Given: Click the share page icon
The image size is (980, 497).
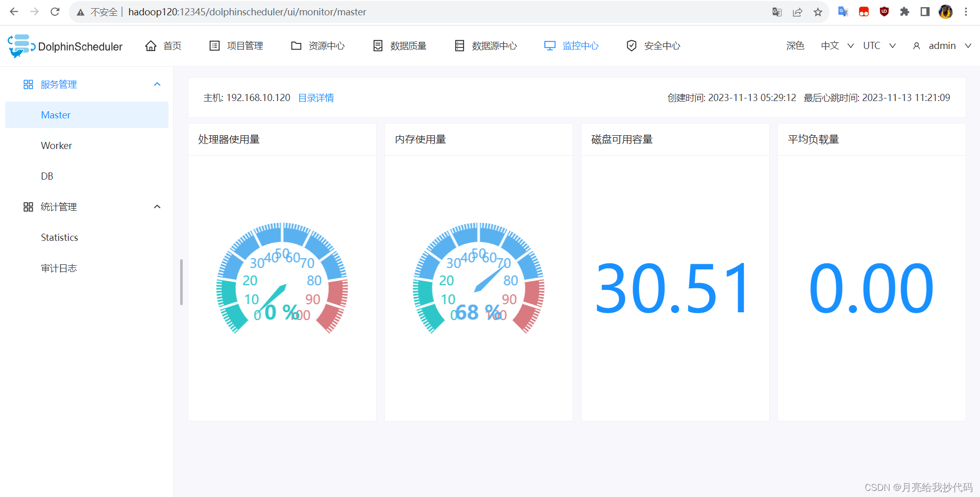Looking at the screenshot, I should pos(797,12).
